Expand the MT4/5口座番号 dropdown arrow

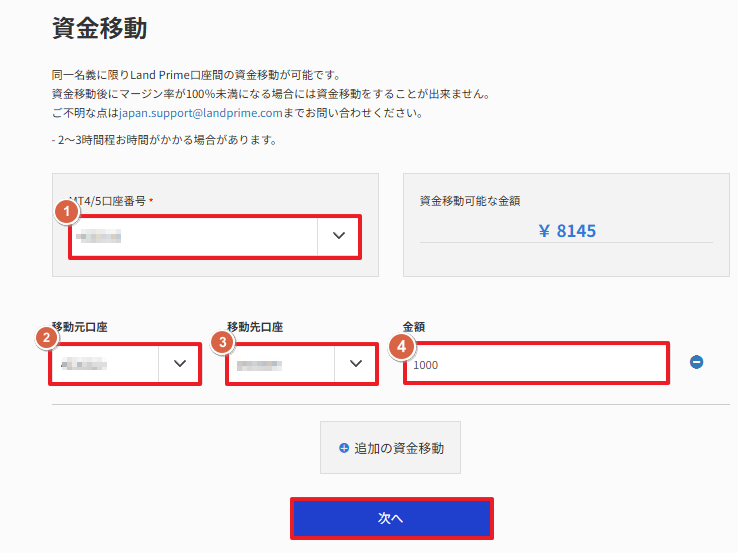coord(339,236)
